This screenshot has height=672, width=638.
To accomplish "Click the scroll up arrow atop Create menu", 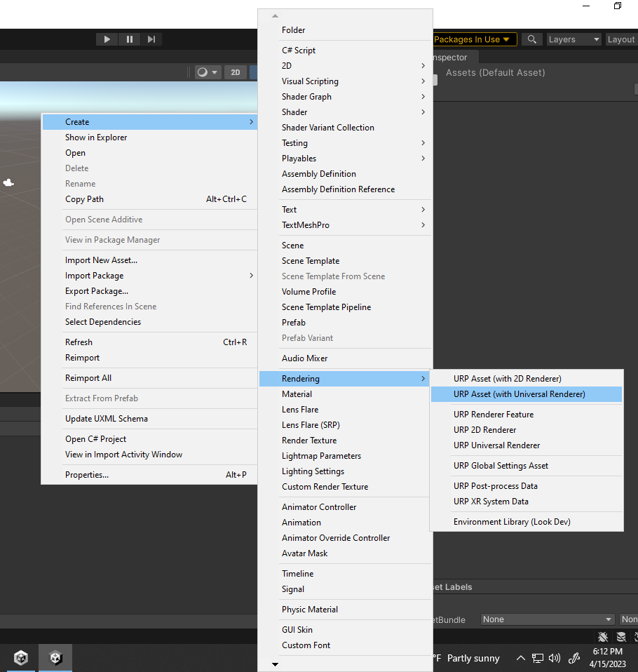I will pos(275,16).
